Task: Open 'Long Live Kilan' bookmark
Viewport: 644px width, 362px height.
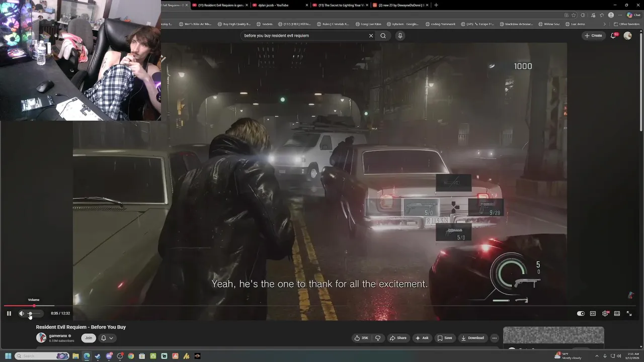Action: click(x=368, y=24)
